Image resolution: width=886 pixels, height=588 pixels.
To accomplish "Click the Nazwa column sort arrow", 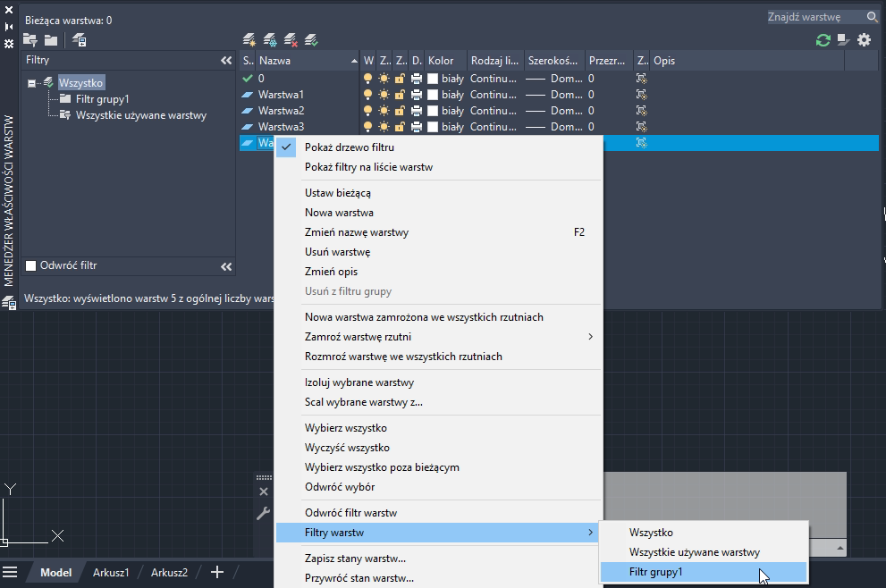I will [354, 61].
